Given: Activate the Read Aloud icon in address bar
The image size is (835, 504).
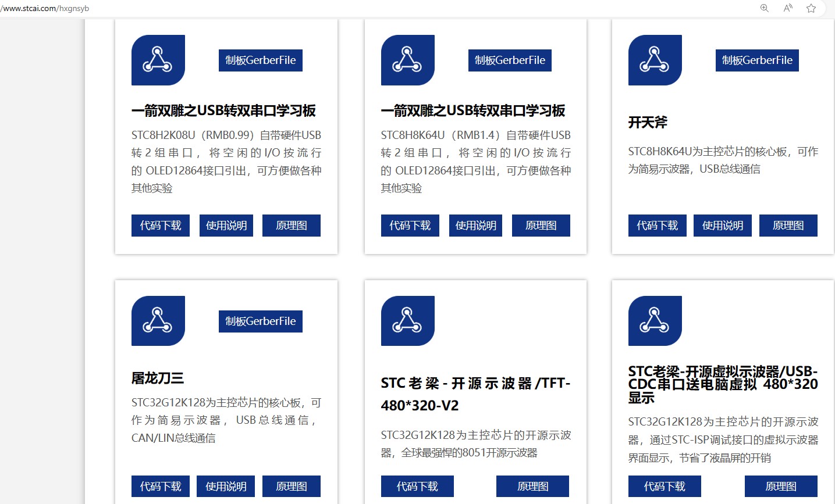Looking at the screenshot, I should [788, 8].
